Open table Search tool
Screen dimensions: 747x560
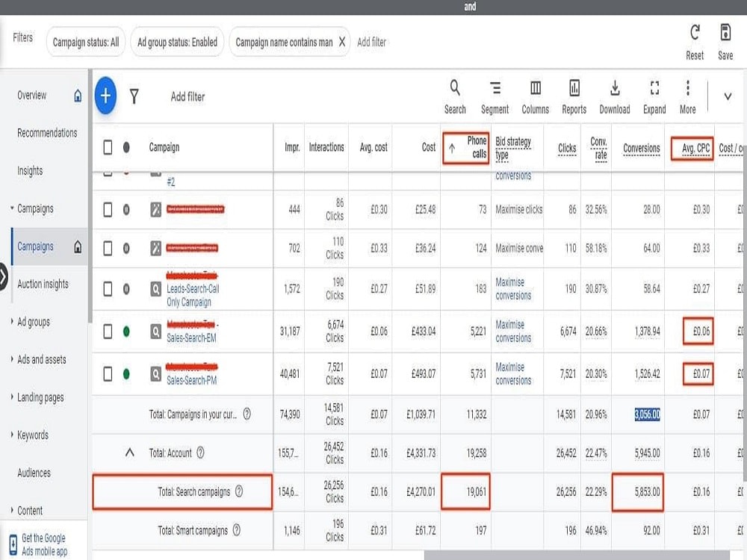tap(455, 96)
